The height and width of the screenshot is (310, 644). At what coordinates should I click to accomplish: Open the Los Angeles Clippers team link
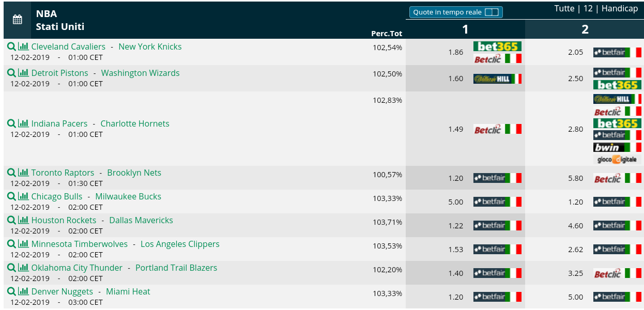(180, 244)
